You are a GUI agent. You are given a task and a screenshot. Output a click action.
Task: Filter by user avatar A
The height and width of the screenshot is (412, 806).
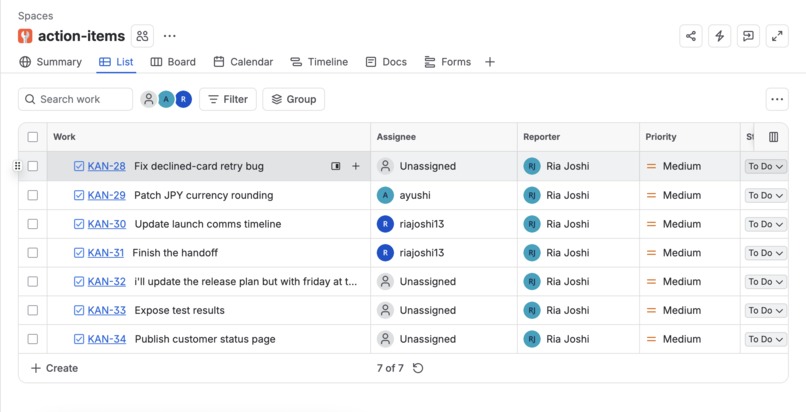coord(166,99)
